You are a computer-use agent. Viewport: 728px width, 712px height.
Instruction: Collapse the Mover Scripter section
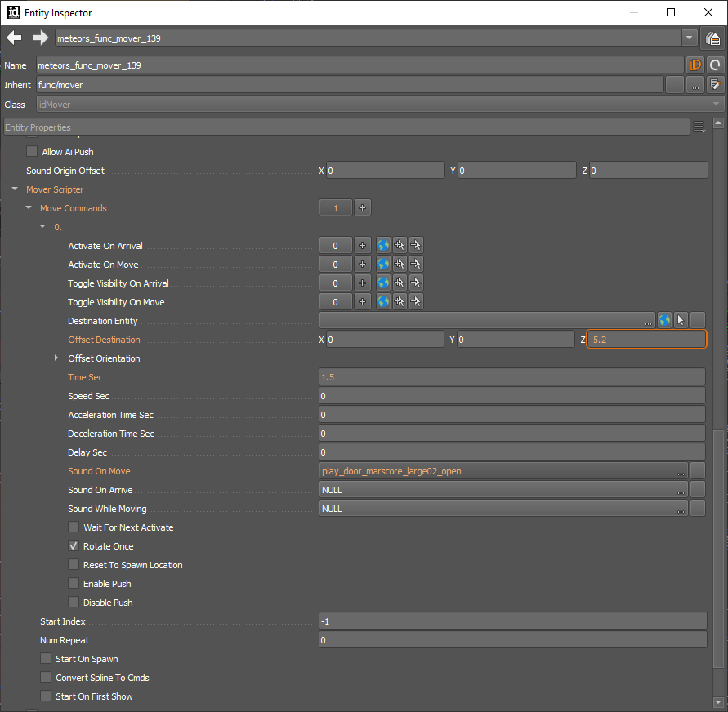click(15, 189)
